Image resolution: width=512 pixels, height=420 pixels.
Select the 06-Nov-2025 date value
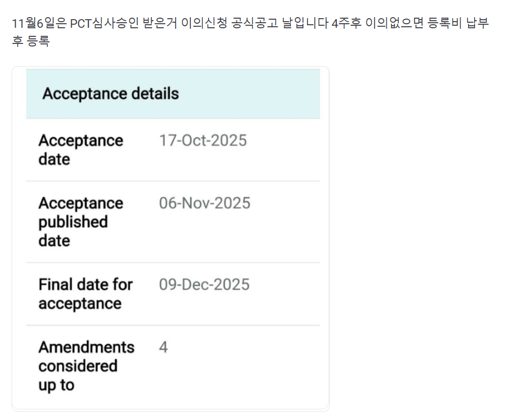(204, 203)
